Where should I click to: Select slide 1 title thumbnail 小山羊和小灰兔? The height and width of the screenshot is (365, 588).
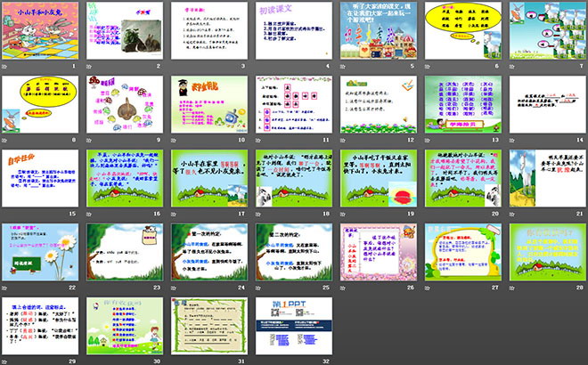[x=40, y=31]
